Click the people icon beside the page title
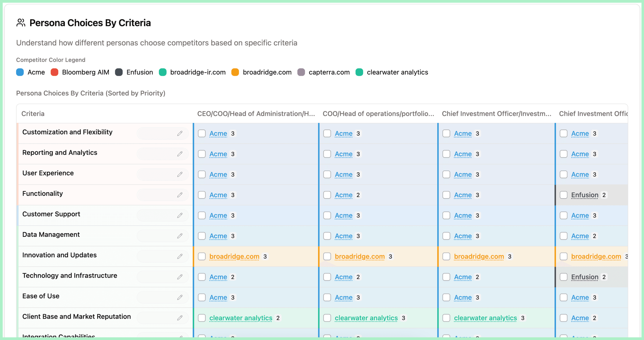 (21, 23)
